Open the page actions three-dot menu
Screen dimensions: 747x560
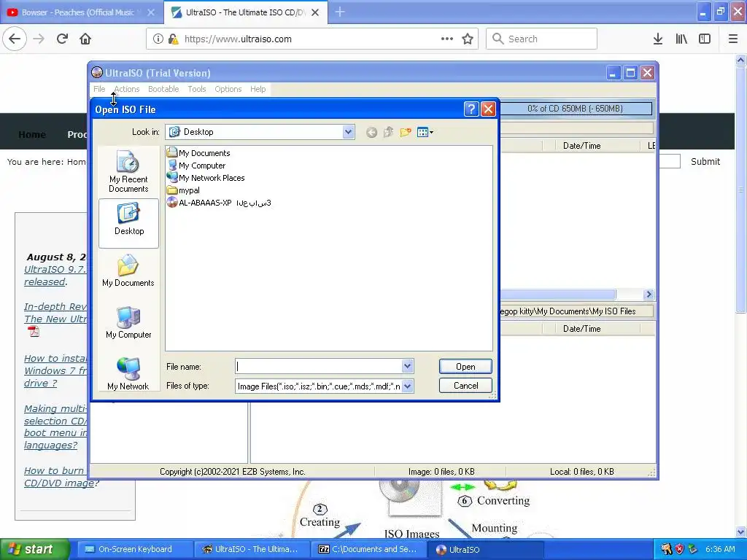pos(447,39)
